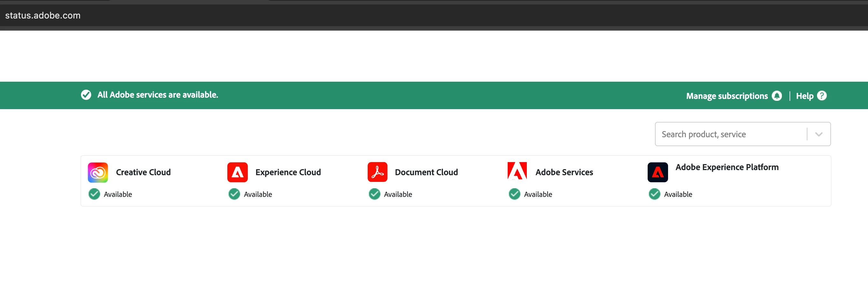
Task: Click the white checkmark icon in green banner
Action: (x=86, y=95)
